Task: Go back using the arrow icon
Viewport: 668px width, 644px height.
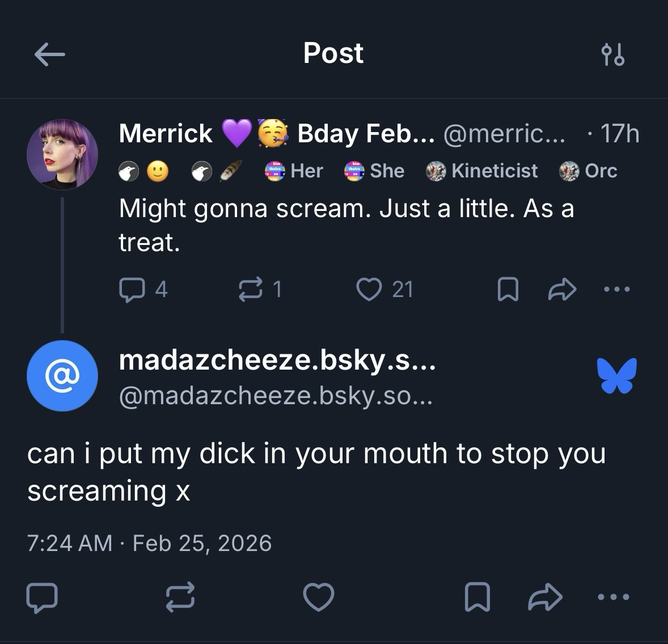Action: tap(50, 54)
